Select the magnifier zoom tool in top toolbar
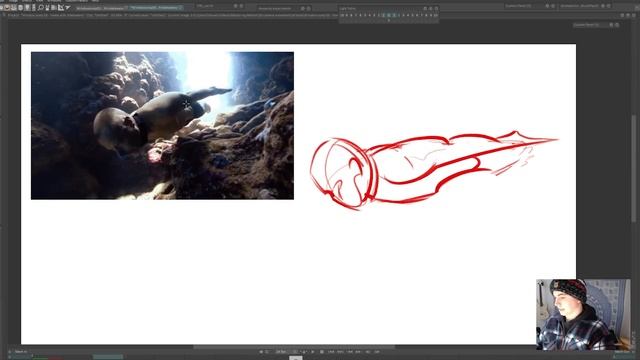The width and height of the screenshot is (640, 360). [41, 7]
